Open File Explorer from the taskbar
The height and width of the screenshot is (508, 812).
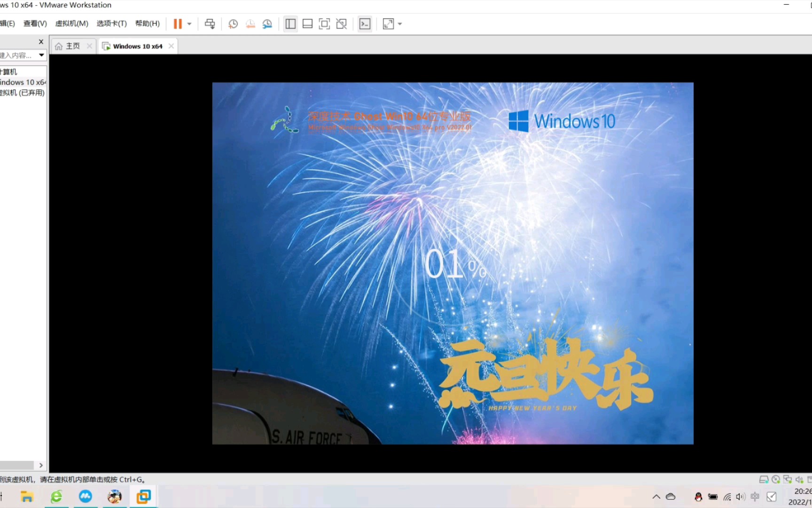tap(27, 497)
